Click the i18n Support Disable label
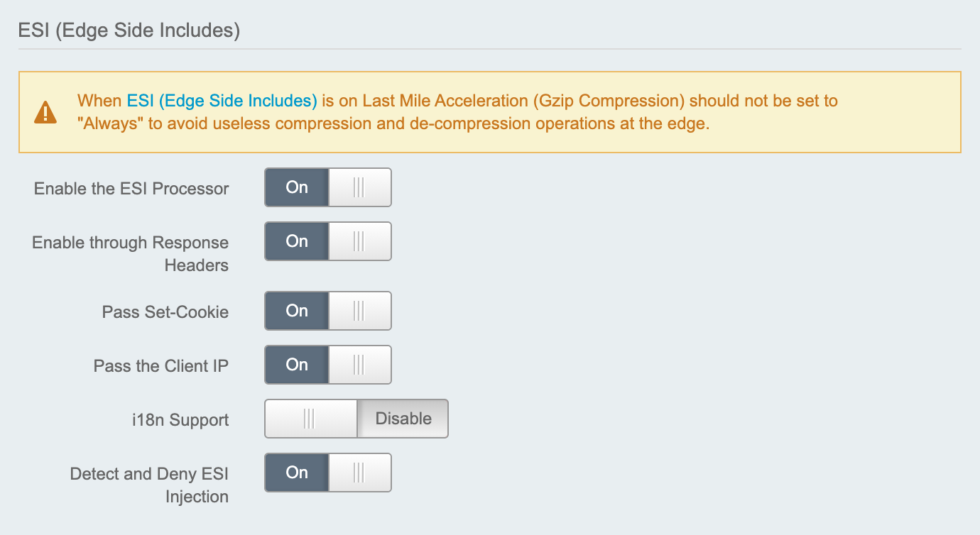Image resolution: width=980 pixels, height=535 pixels. pyautogui.click(x=403, y=419)
